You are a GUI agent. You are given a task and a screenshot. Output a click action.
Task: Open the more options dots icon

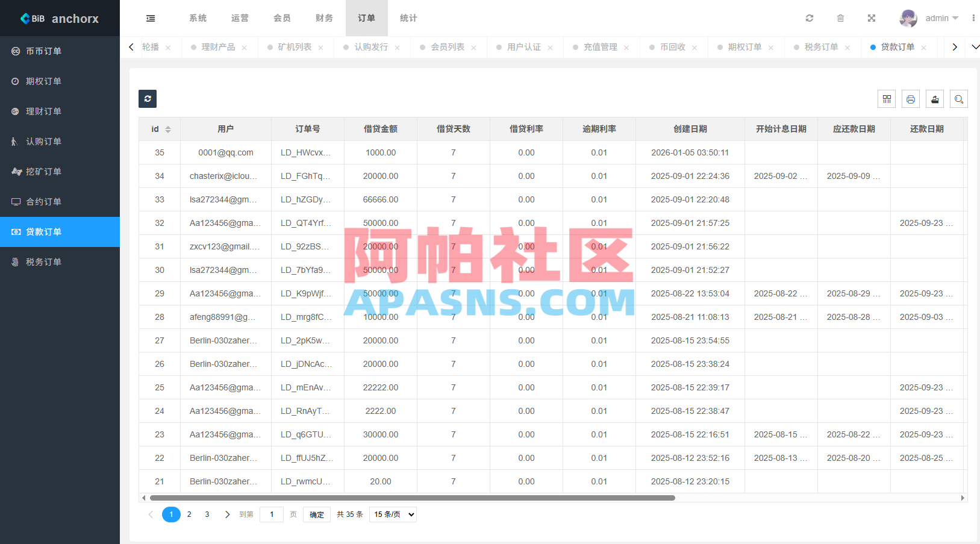click(x=973, y=18)
